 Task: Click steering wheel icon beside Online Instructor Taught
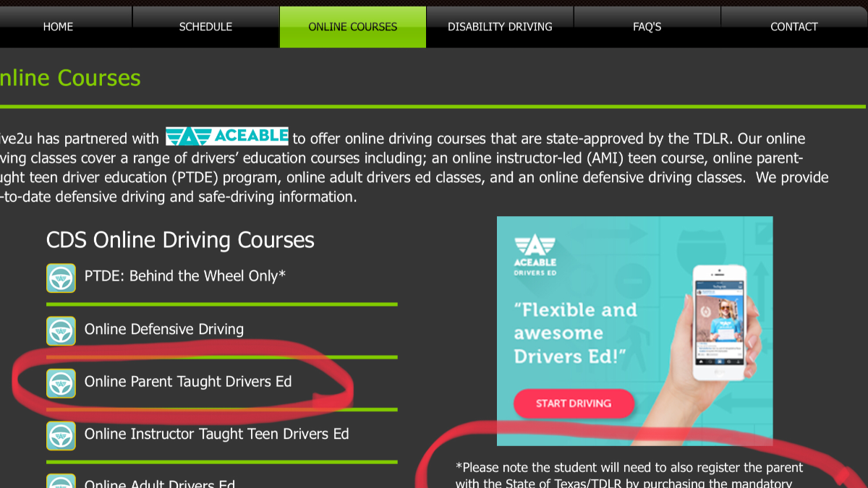pyautogui.click(x=61, y=436)
